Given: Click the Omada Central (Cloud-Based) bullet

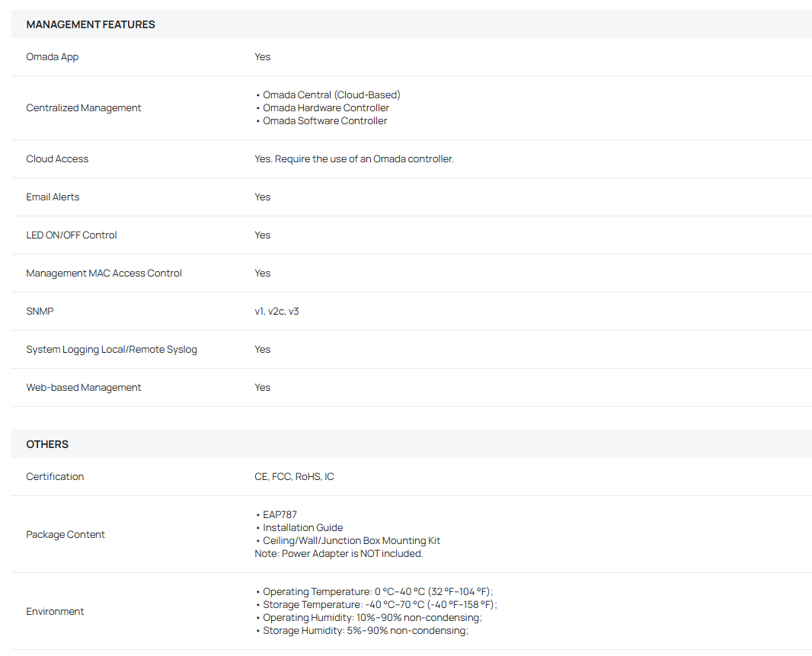Looking at the screenshot, I should (x=331, y=95).
